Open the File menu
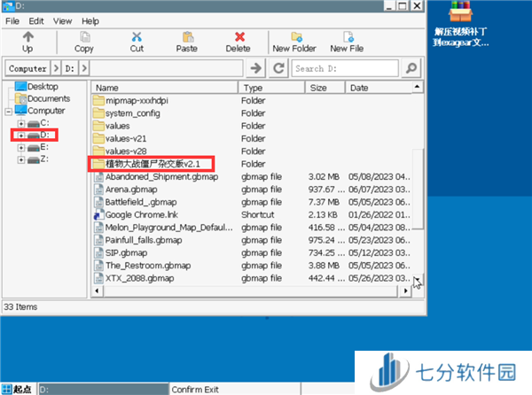Viewport: 532px width, 395px height. 12,20
